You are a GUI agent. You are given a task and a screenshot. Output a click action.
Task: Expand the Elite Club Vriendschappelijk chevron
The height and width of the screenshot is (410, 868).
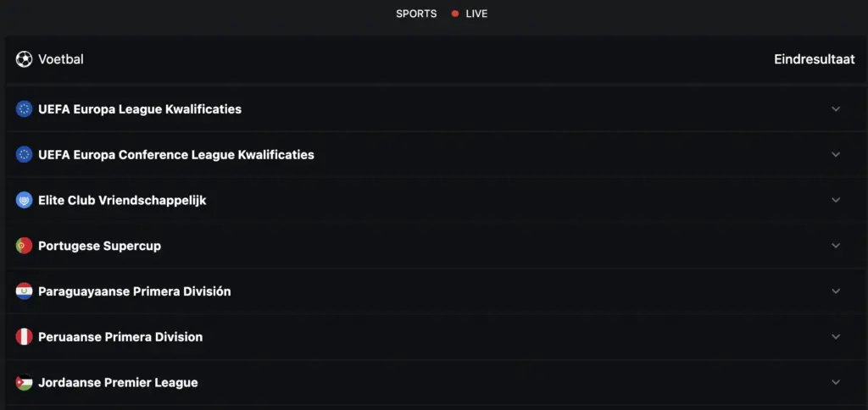[x=836, y=200]
